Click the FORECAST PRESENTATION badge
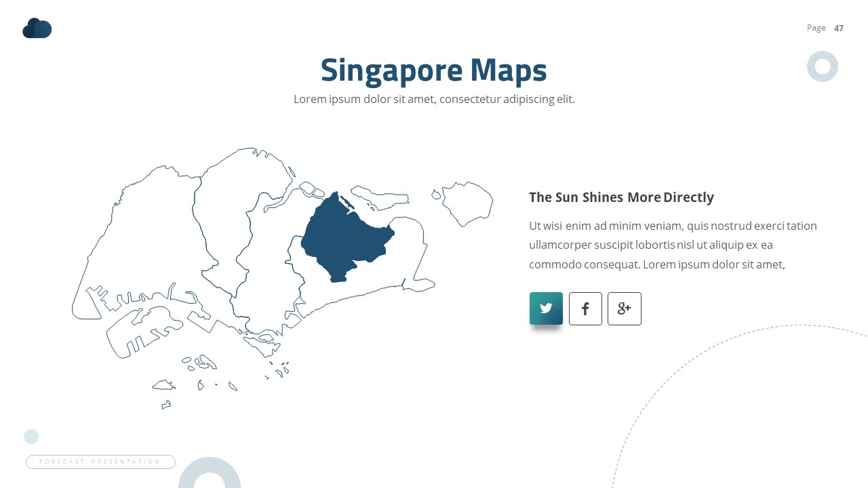This screenshot has height=488, width=868. click(x=100, y=462)
